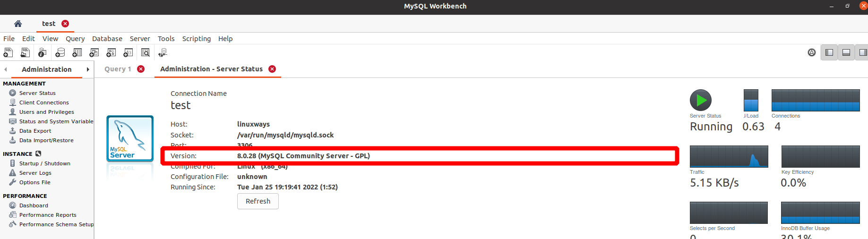
Task: Click the Key Efficiency graph
Action: click(820, 156)
